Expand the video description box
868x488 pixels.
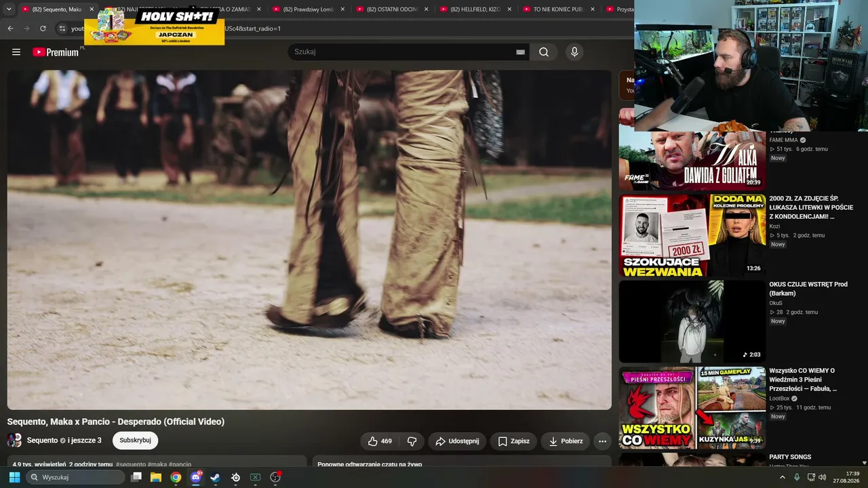point(157,462)
